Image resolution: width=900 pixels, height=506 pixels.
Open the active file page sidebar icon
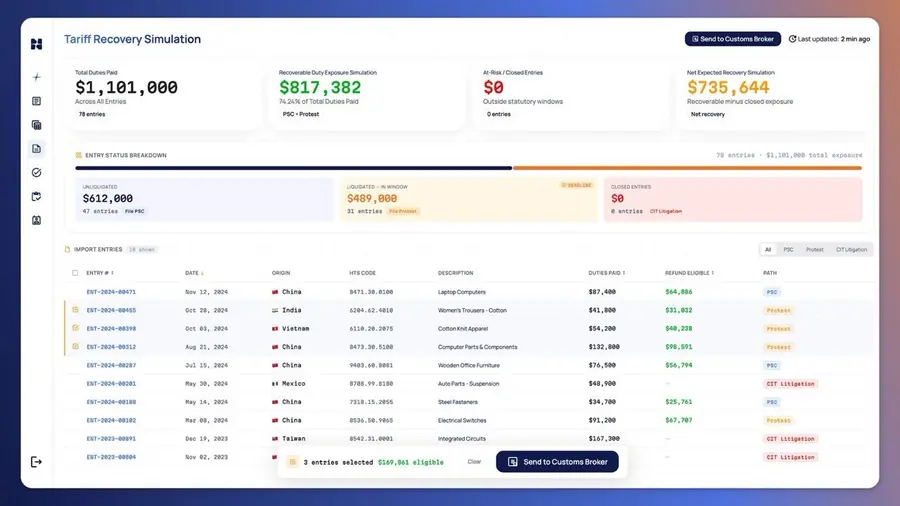tap(36, 149)
